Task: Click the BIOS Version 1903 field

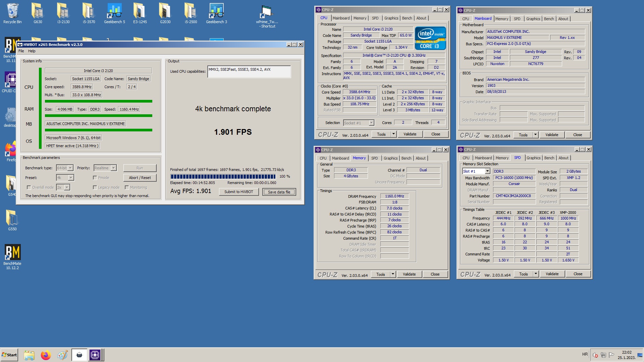Action: point(535,86)
